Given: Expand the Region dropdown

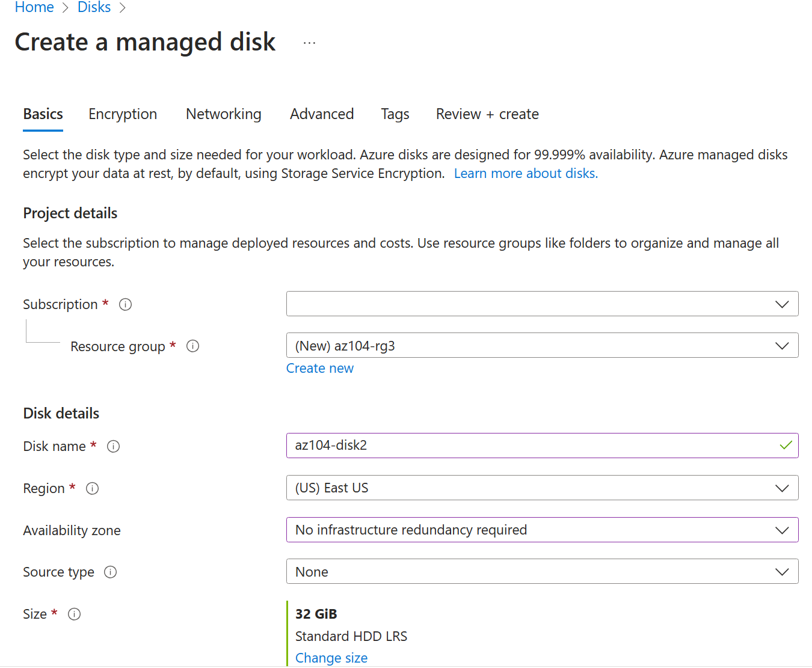Looking at the screenshot, I should pos(541,488).
